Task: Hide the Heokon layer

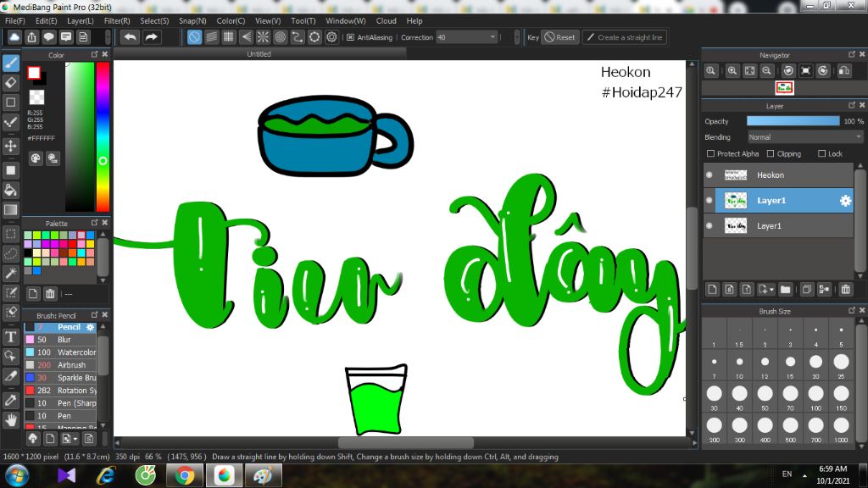Action: point(709,175)
